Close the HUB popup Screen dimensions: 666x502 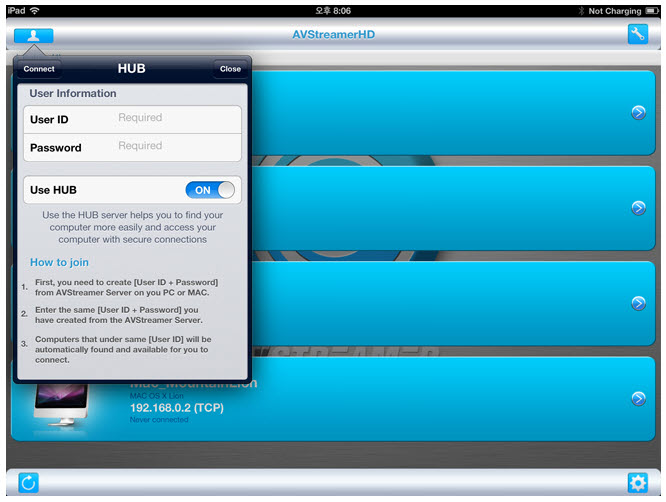pyautogui.click(x=230, y=69)
